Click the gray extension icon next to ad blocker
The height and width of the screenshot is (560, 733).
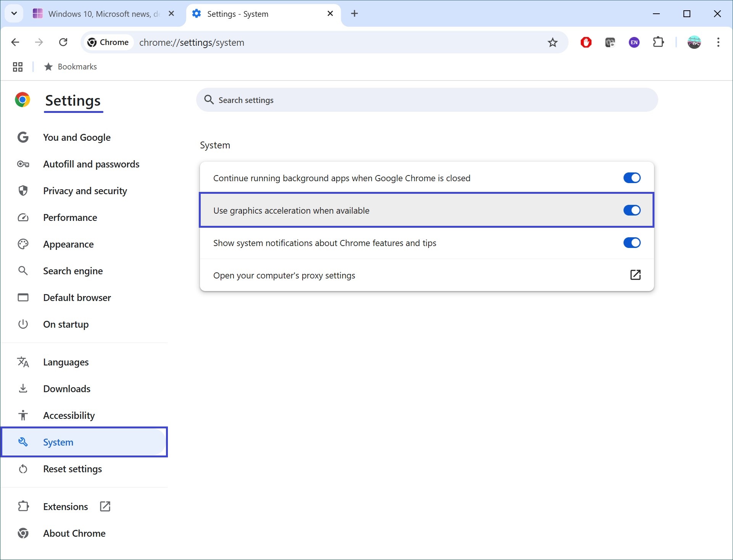pyautogui.click(x=610, y=42)
